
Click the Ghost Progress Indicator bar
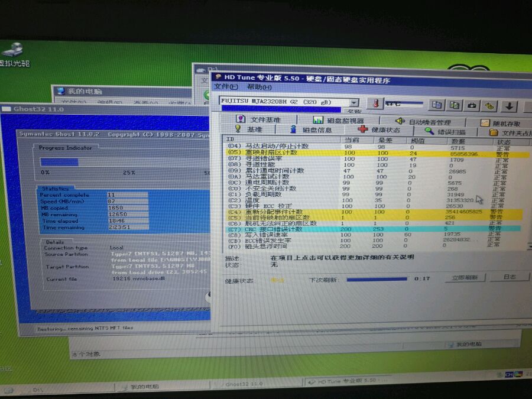125,162
